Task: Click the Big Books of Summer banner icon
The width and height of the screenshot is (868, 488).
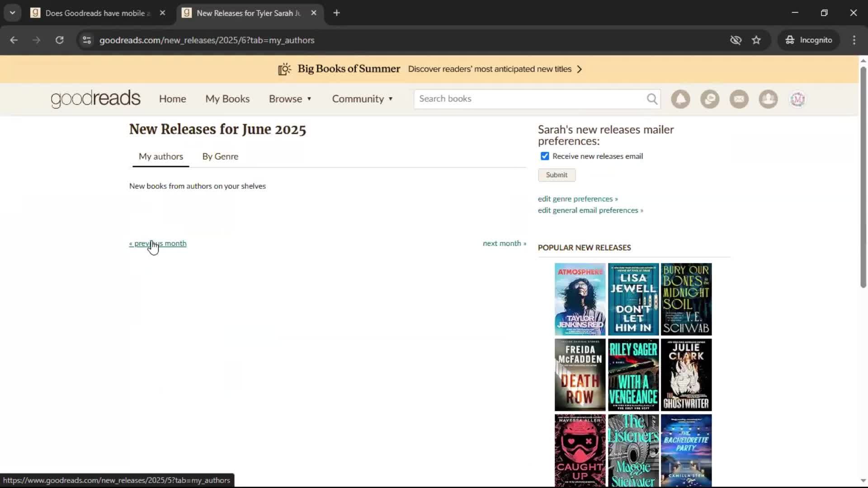Action: (284, 69)
